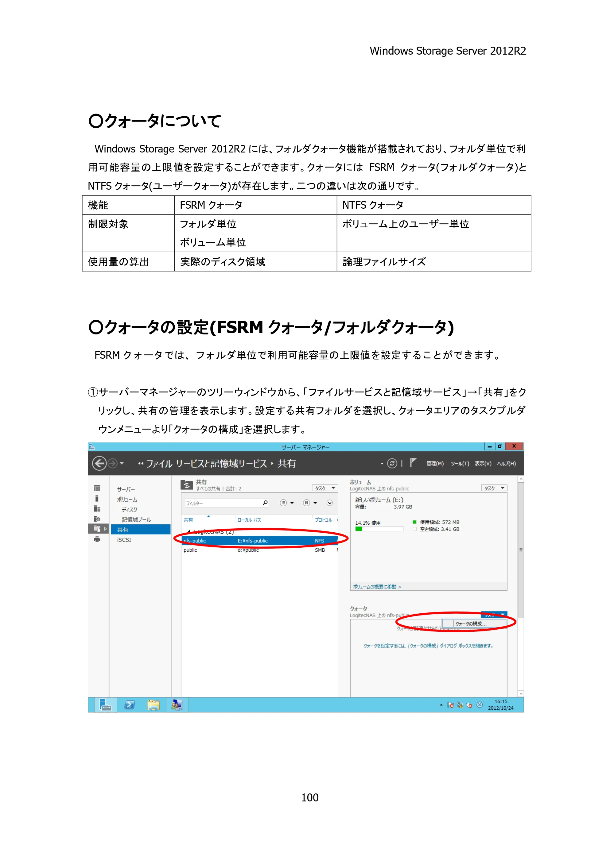Select ディスク in the navigation pane
The height and width of the screenshot is (868, 614).
pos(129,510)
